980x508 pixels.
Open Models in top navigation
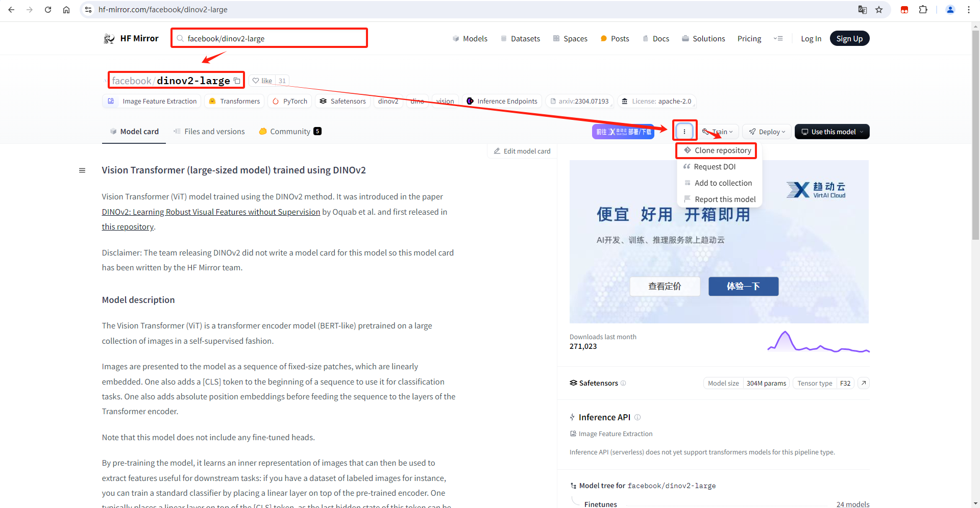470,39
